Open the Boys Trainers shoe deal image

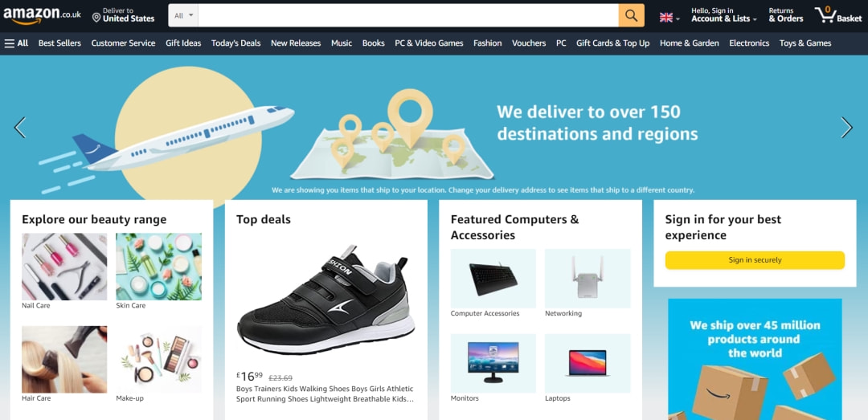click(x=325, y=300)
